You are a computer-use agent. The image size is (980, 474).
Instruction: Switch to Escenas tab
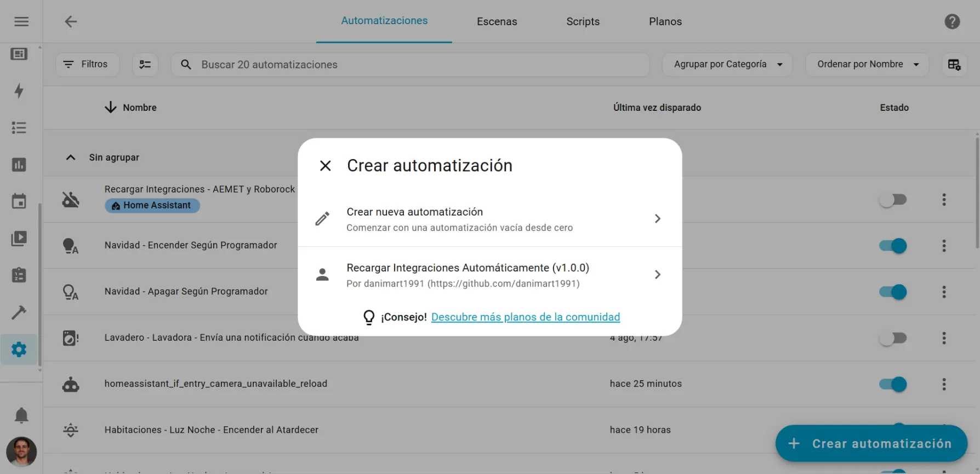[497, 21]
